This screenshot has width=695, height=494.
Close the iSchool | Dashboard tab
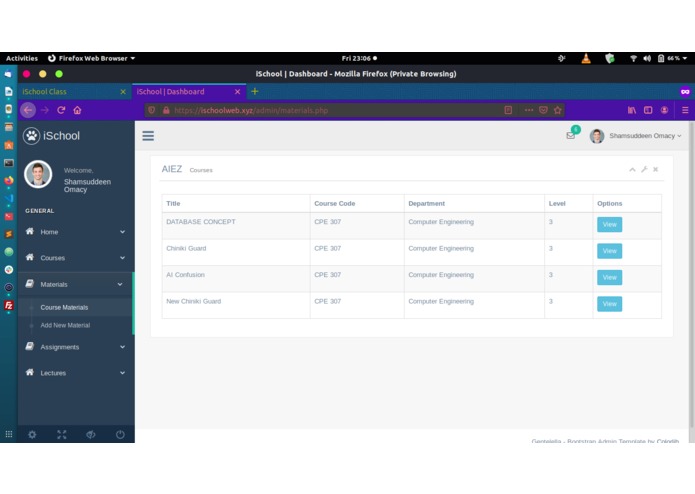[237, 92]
